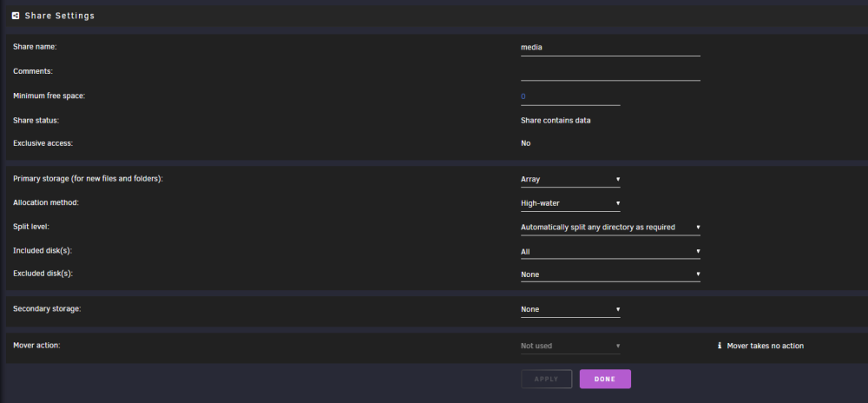The image size is (868, 403).
Task: Open the Primary storage dropdown set to Array
Action: click(x=570, y=180)
